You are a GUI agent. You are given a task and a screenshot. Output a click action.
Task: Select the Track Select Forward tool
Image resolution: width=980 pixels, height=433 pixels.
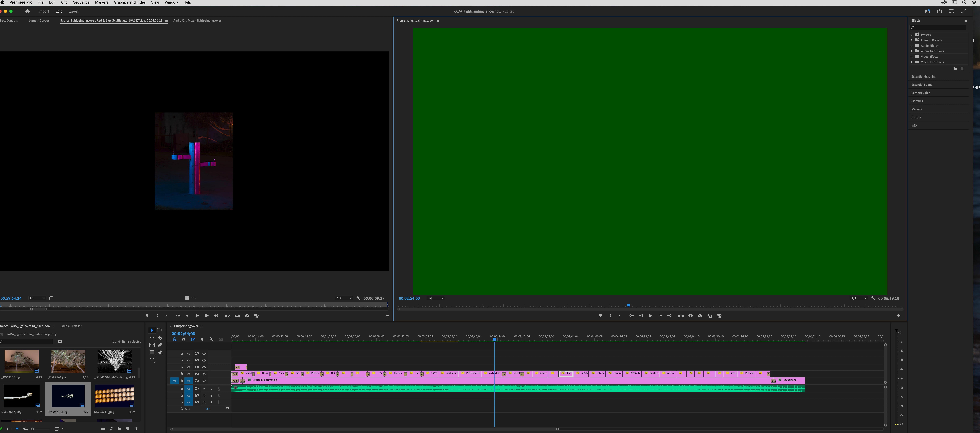tap(160, 330)
